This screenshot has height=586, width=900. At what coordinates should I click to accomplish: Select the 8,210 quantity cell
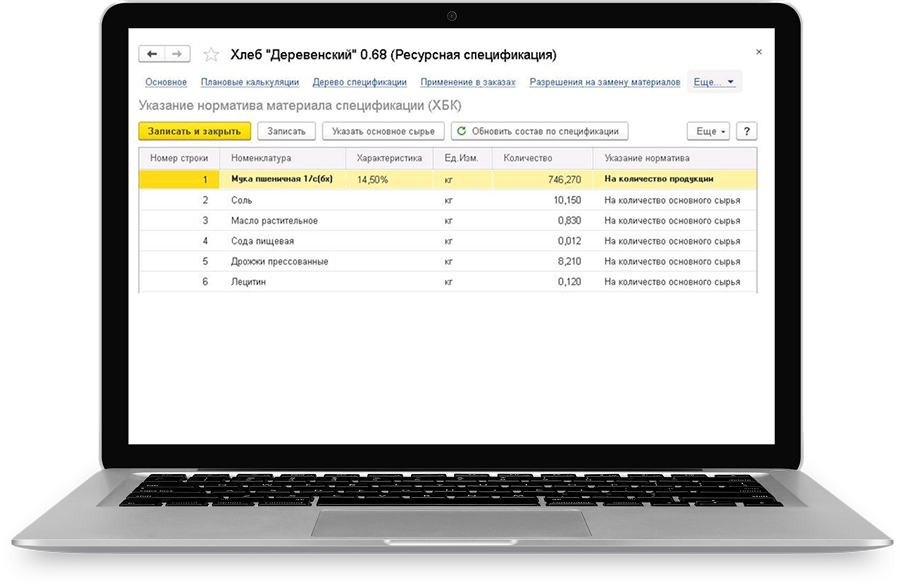(x=542, y=261)
